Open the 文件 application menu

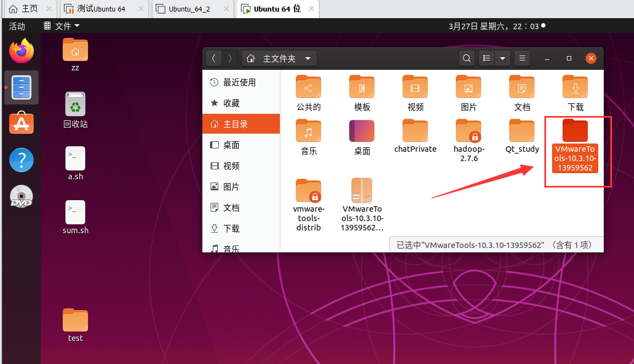tap(62, 26)
